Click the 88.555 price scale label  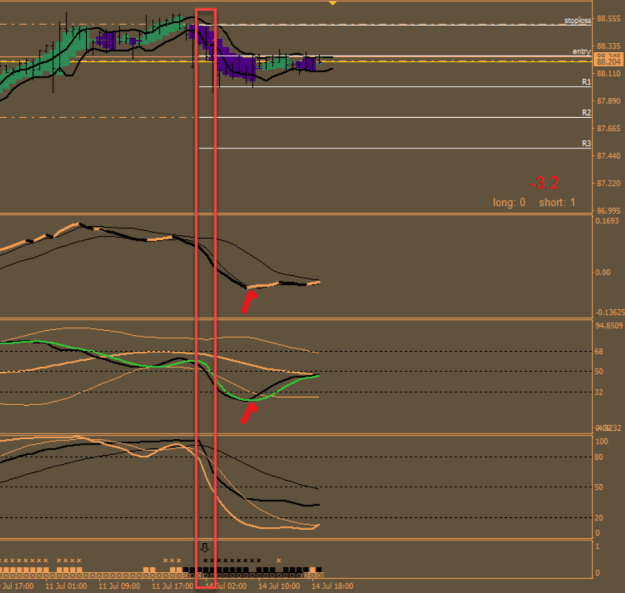pos(609,18)
